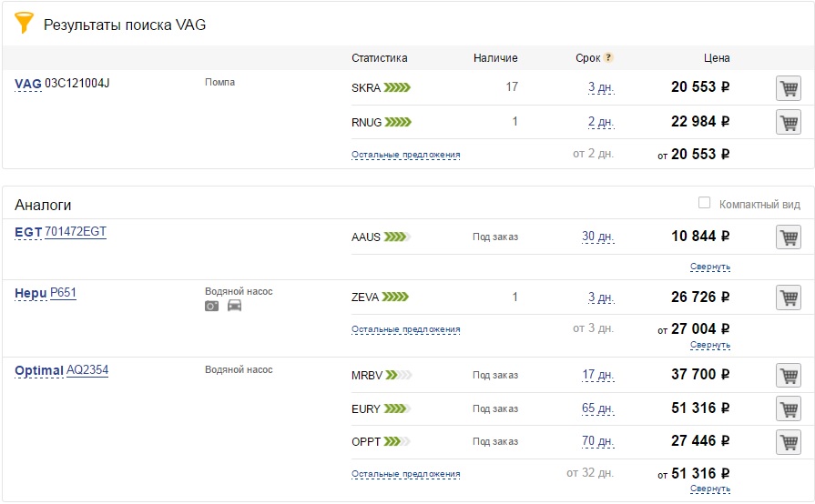View AAUS supplier rating arrows
The image size is (815, 504).
coord(397,237)
